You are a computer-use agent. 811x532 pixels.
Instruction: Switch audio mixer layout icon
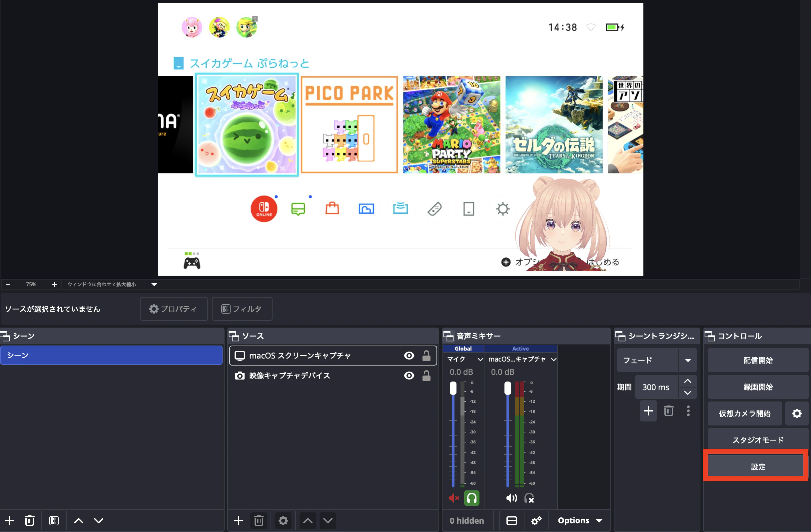pos(511,520)
